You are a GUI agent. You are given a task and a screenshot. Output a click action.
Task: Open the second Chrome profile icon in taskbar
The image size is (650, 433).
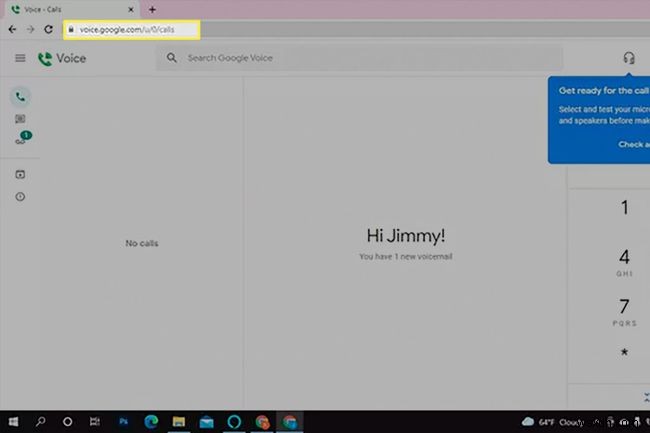pyautogui.click(x=262, y=422)
